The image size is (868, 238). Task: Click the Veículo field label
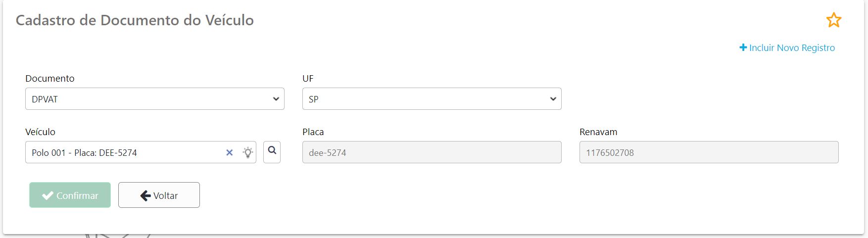pyautogui.click(x=41, y=132)
